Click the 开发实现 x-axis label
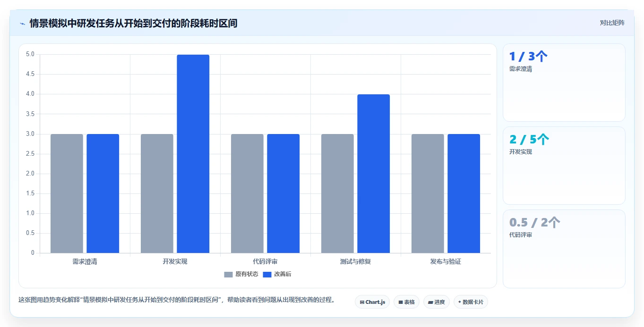 [x=175, y=261]
